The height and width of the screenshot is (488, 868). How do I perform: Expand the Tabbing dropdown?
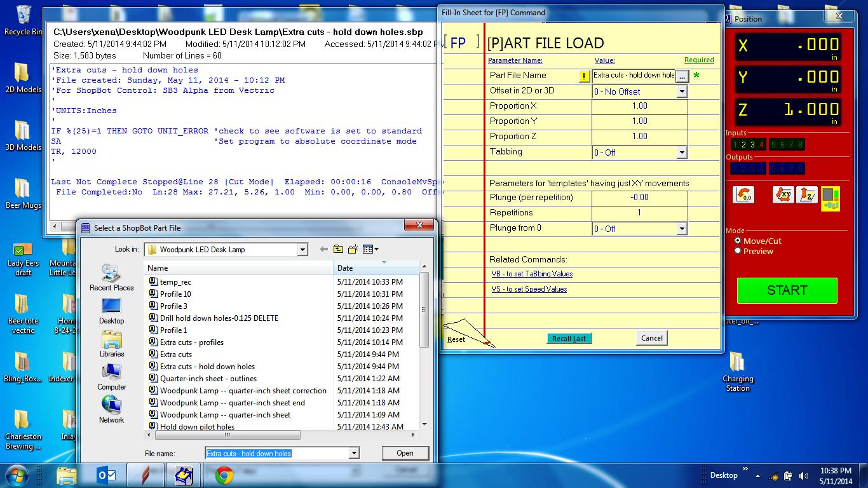point(681,152)
